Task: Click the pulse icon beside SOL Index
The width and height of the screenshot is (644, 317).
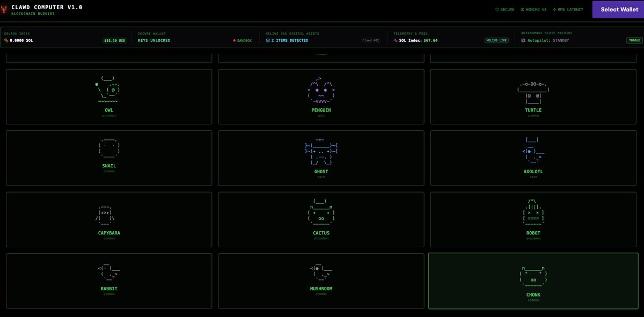Action: [x=396, y=40]
